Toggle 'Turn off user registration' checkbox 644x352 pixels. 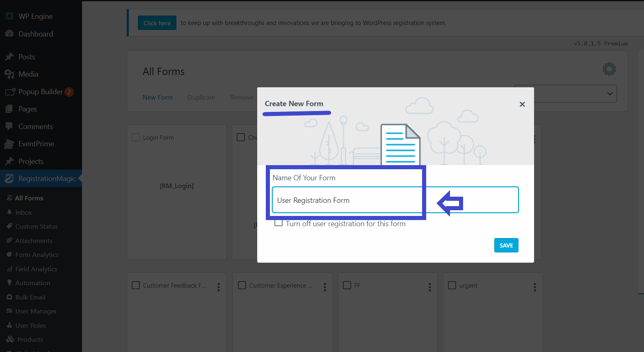click(279, 223)
